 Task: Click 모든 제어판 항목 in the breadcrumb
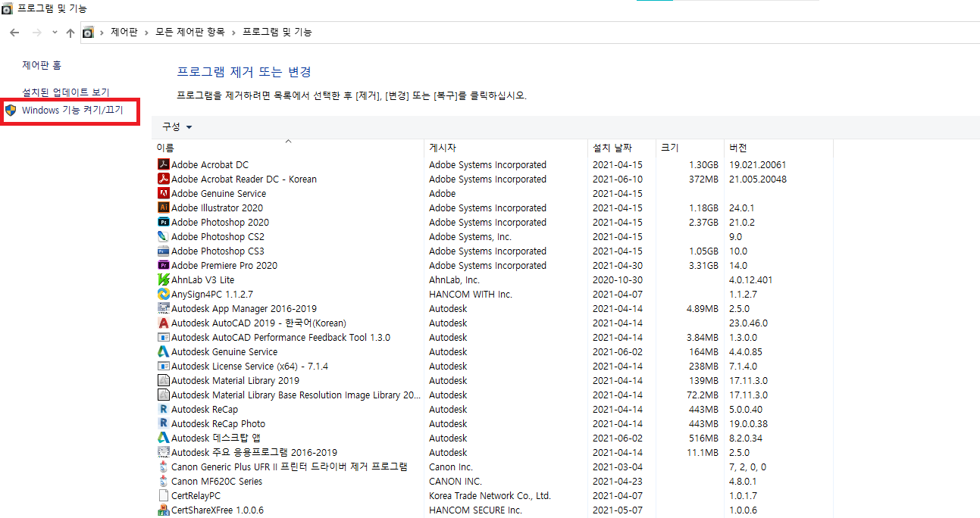click(x=189, y=33)
